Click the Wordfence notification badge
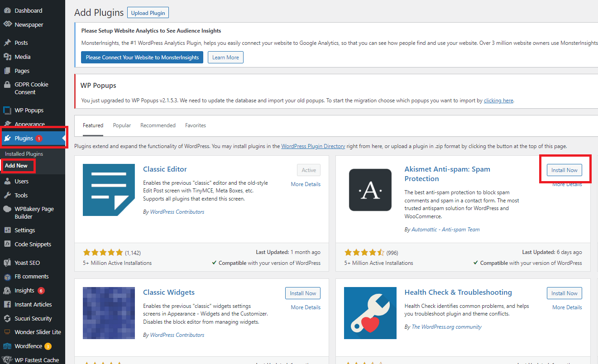598x364 pixels. point(48,346)
